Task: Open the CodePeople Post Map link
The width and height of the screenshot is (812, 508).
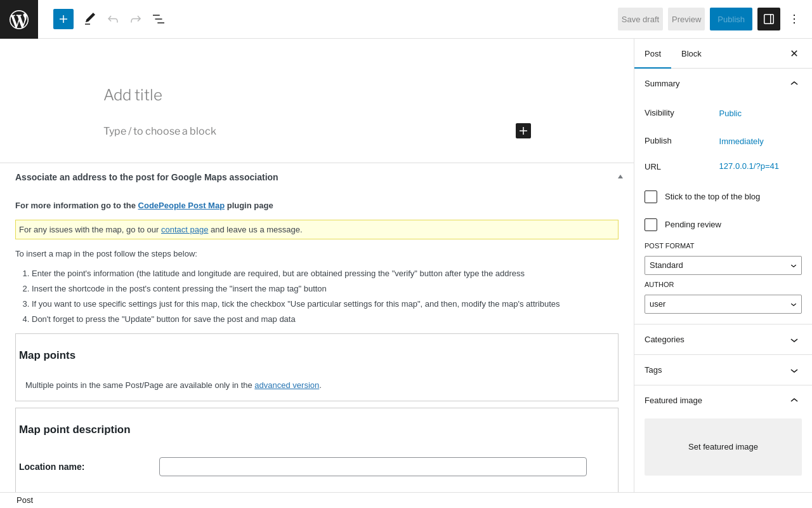Action: click(x=181, y=206)
